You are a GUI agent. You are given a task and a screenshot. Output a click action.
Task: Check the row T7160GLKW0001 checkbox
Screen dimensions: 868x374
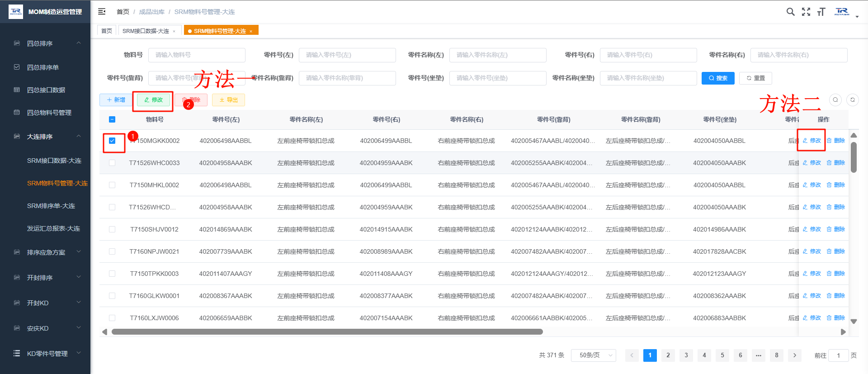point(112,296)
